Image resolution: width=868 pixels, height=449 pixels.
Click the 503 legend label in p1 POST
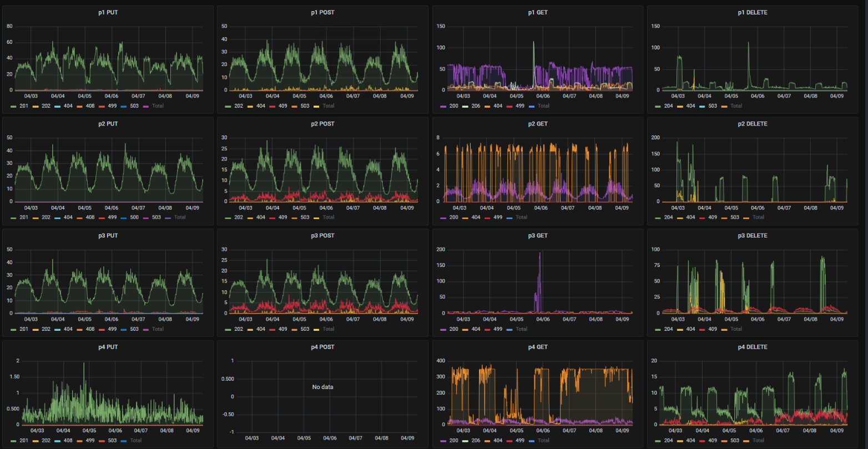point(305,105)
